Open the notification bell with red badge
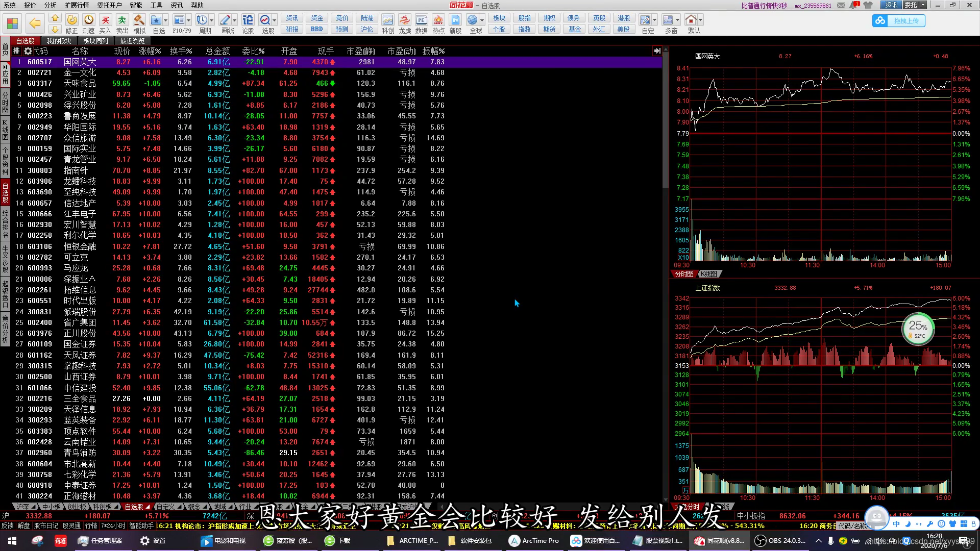The image size is (980, 551). (x=854, y=5)
